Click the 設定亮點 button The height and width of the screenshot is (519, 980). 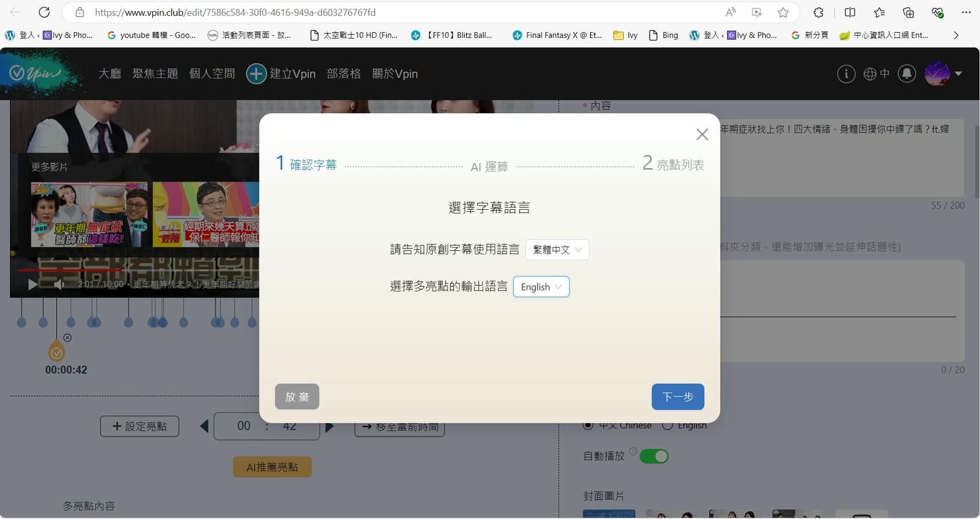tap(139, 426)
